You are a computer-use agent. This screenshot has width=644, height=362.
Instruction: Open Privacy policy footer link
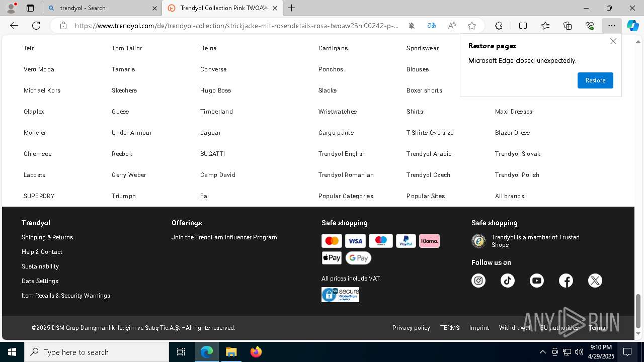[411, 328]
